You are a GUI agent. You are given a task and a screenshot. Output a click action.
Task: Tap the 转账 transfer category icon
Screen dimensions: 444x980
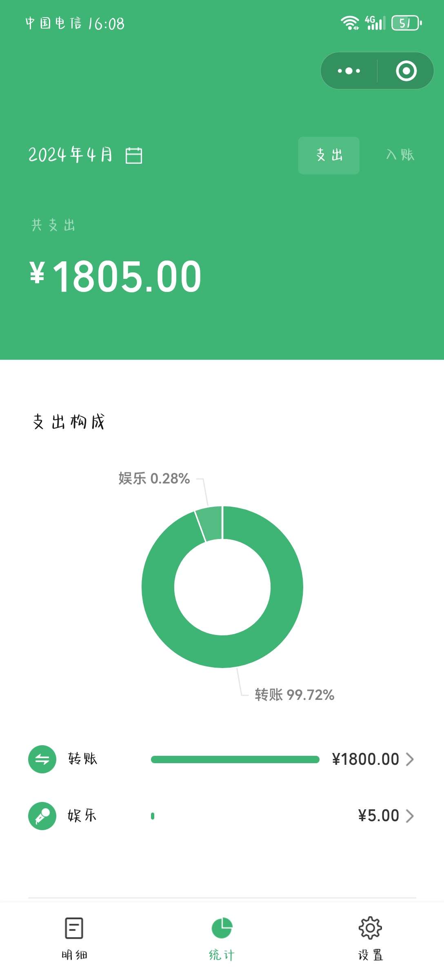tap(42, 759)
